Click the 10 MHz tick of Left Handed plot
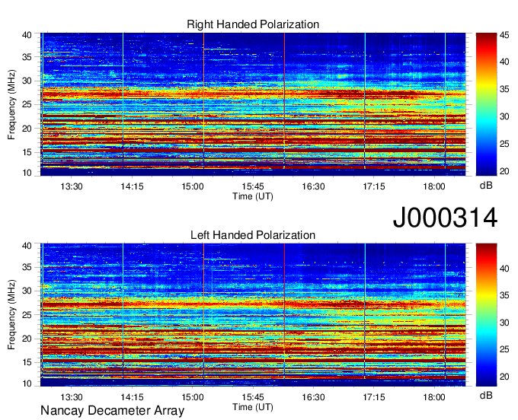The width and height of the screenshot is (518, 420). click(x=27, y=383)
